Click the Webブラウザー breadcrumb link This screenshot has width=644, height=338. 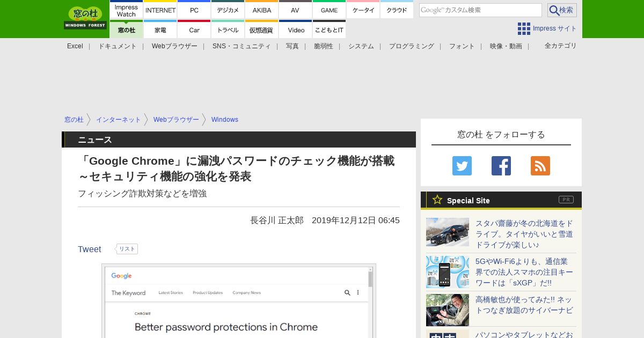pyautogui.click(x=177, y=120)
